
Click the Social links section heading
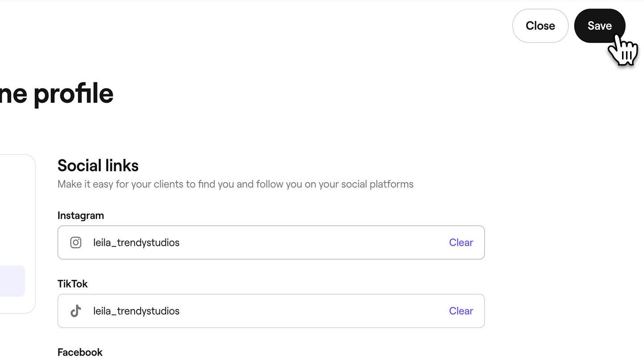pos(98,166)
